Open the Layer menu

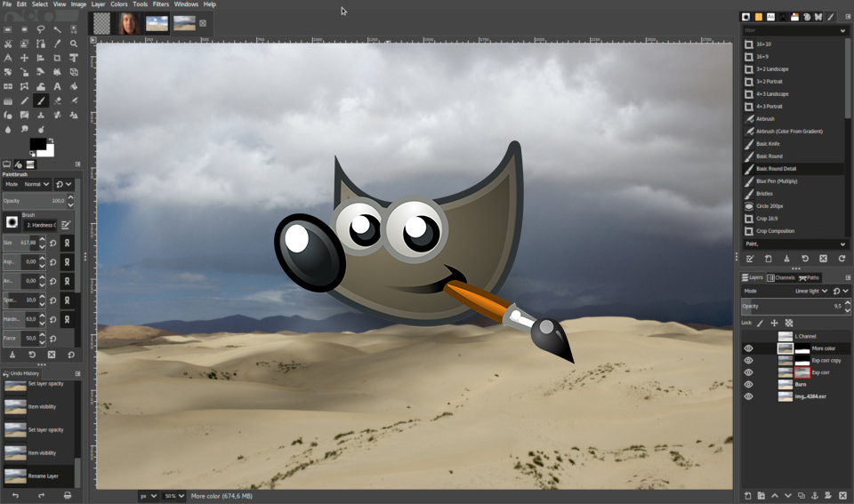coord(98,4)
